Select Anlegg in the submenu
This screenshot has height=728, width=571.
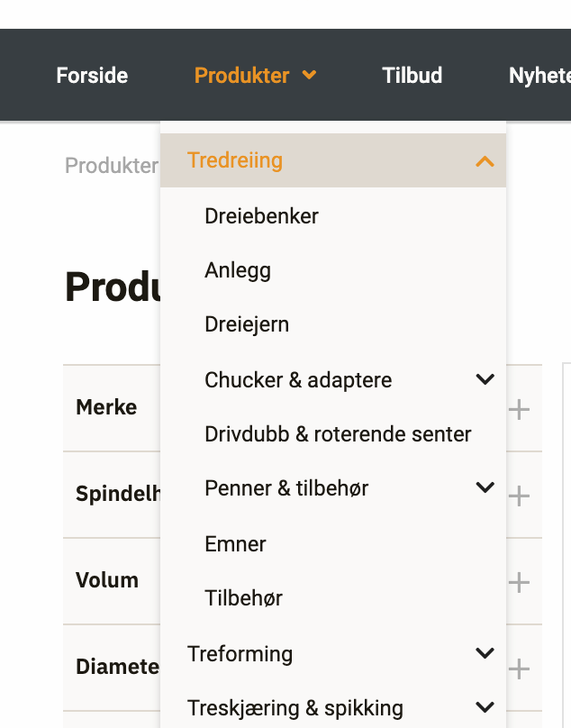[238, 270]
